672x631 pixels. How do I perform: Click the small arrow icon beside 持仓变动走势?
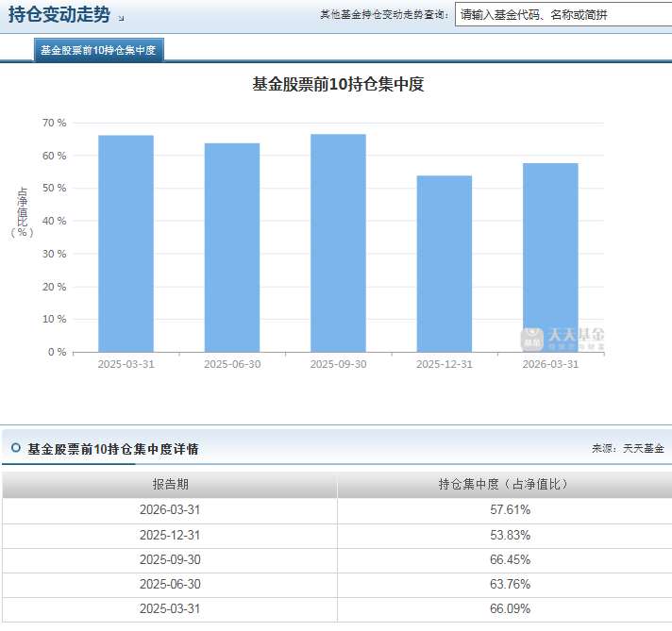click(x=122, y=18)
